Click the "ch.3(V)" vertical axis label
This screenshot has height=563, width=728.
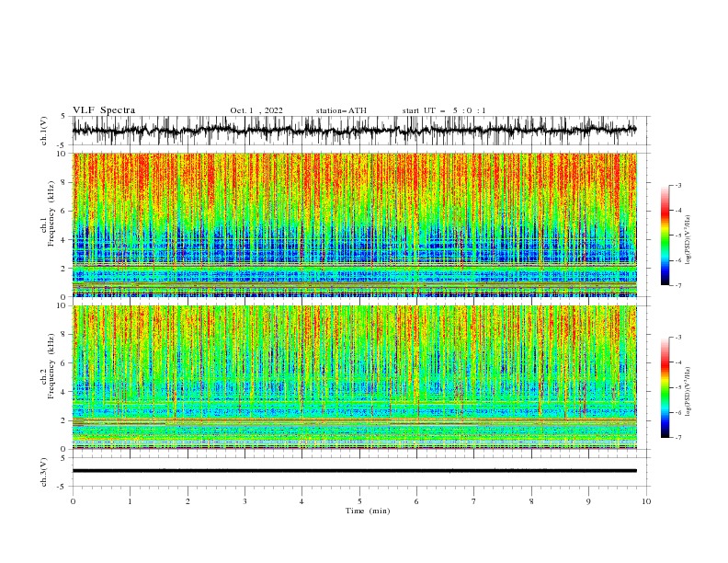click(x=44, y=472)
